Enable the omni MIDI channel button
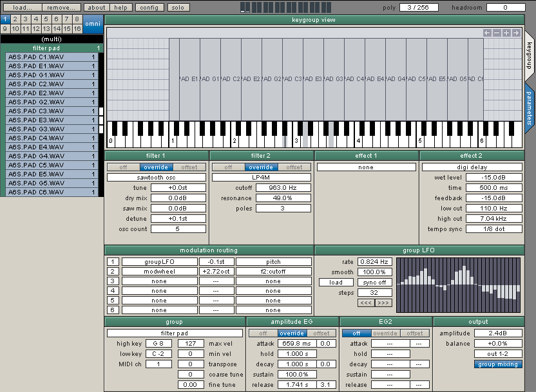The height and width of the screenshot is (392, 536). click(93, 24)
